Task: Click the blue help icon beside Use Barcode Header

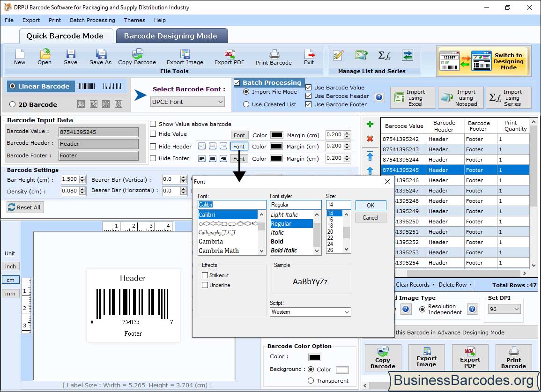Action: click(x=379, y=97)
